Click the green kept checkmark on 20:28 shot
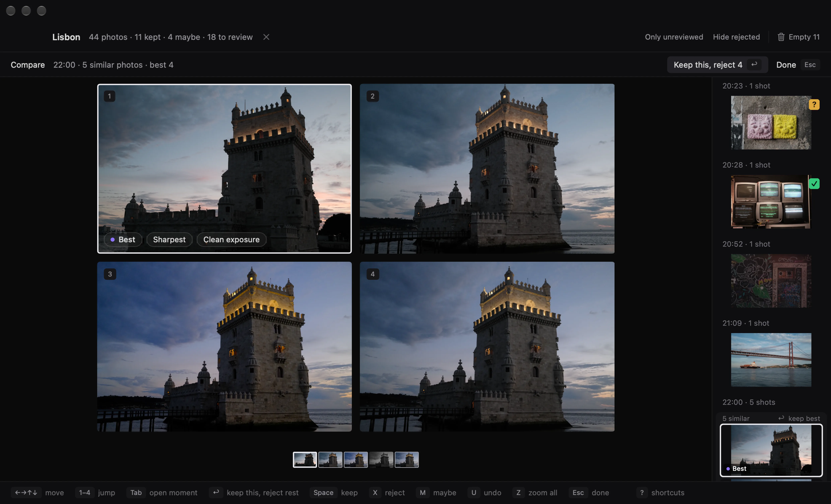Viewport: 831px width, 504px height. click(814, 183)
